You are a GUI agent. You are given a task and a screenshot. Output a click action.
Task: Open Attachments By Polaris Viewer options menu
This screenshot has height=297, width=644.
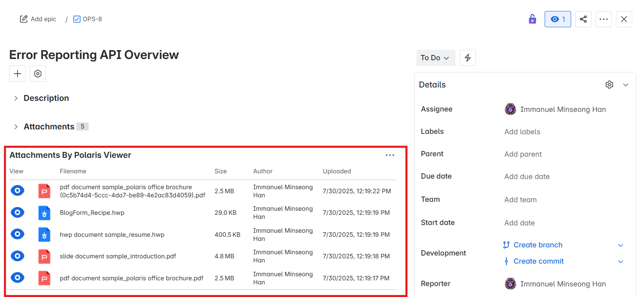tap(390, 155)
